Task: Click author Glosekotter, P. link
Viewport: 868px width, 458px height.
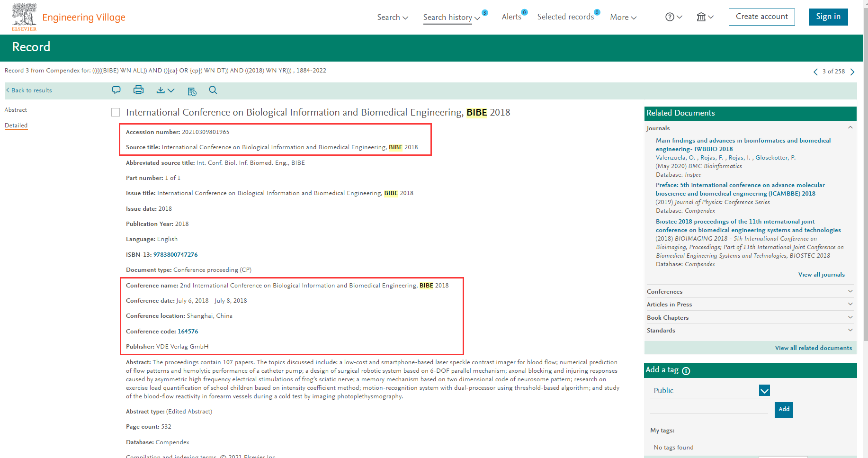Action: 775,158
